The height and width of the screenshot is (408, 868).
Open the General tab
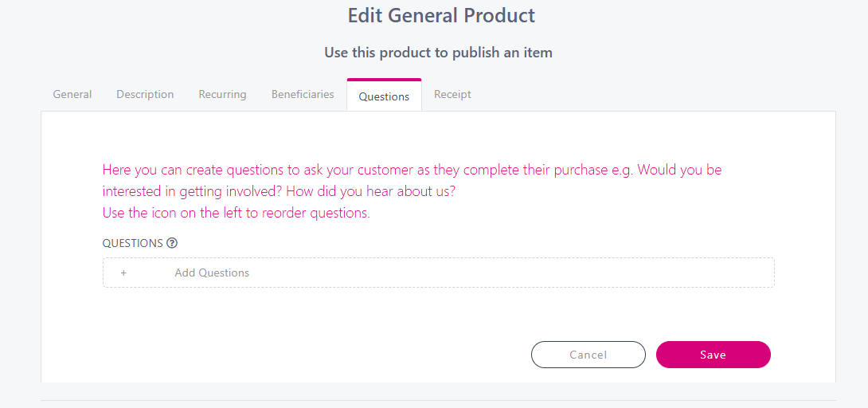coord(72,94)
